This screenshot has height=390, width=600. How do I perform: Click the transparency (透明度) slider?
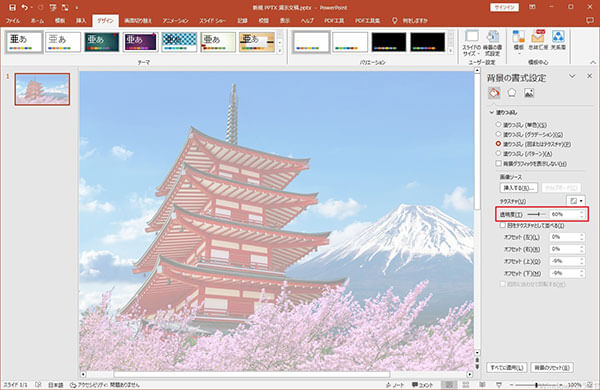point(536,214)
